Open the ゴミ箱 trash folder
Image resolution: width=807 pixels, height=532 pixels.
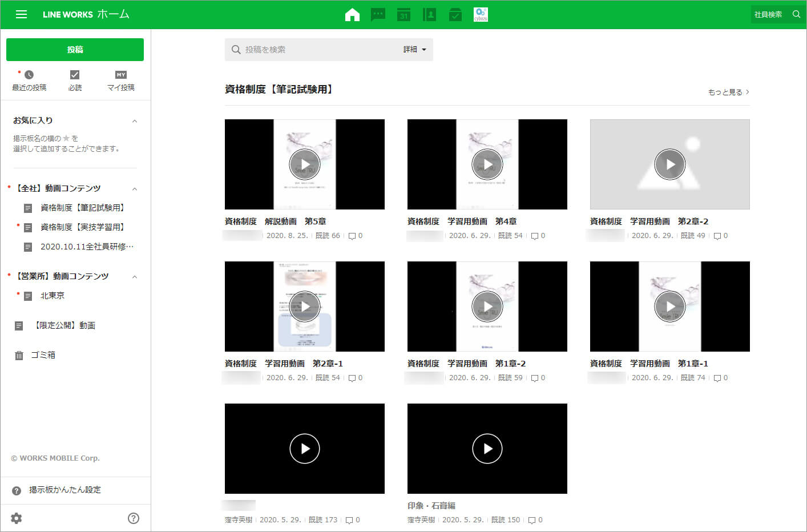pos(43,355)
